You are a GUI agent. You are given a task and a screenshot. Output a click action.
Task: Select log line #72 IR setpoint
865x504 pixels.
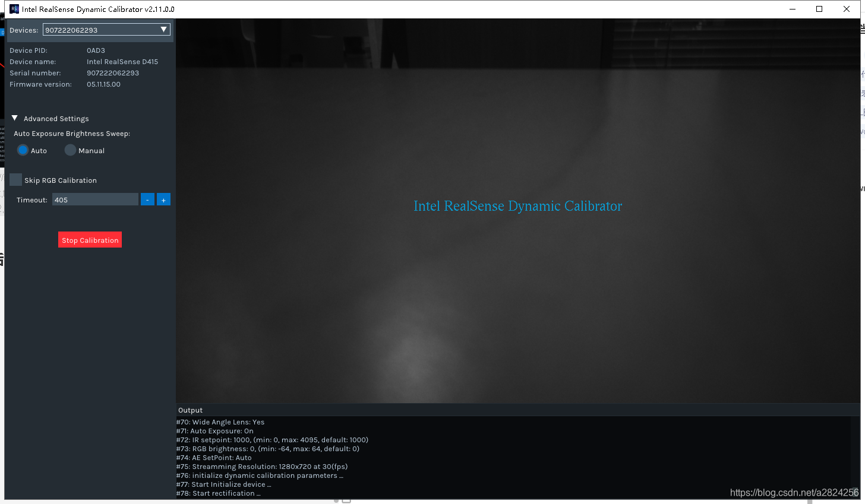272,440
